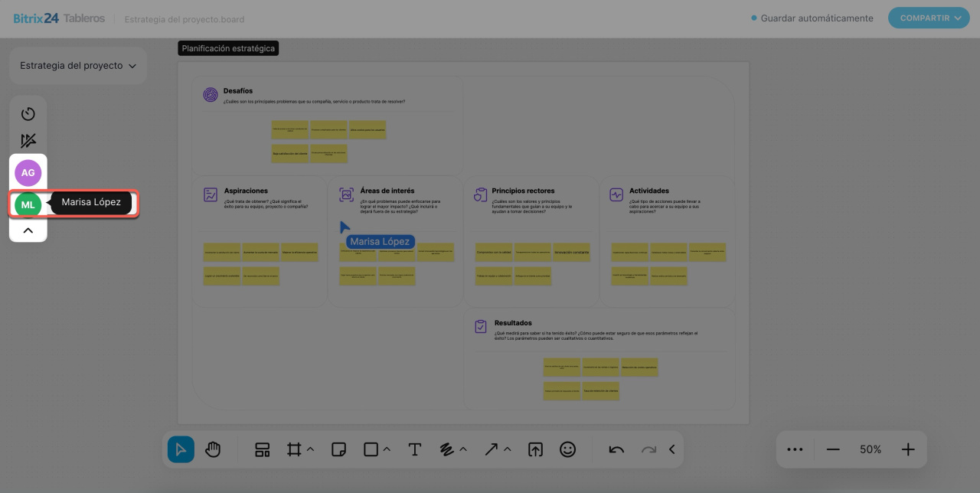
Task: Zoom in with the plus button
Action: coord(907,449)
